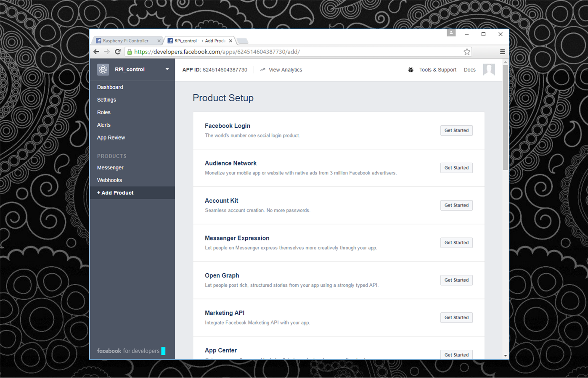The height and width of the screenshot is (378, 588).
Task: Click the App Center product title
Action: click(x=221, y=350)
